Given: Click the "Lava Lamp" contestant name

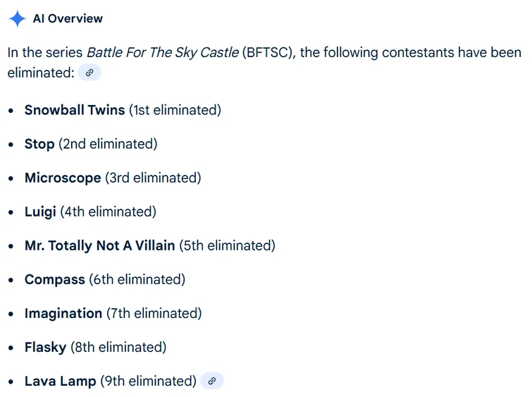Looking at the screenshot, I should tap(60, 381).
